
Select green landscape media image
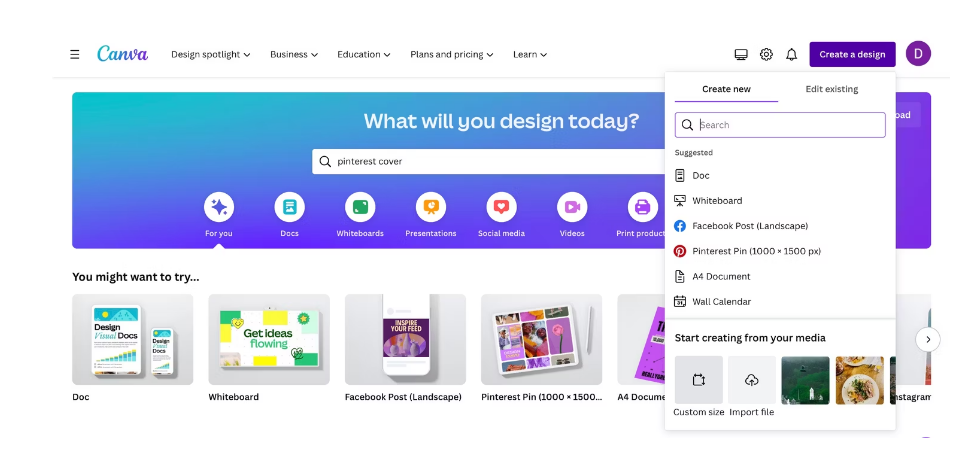click(x=806, y=380)
